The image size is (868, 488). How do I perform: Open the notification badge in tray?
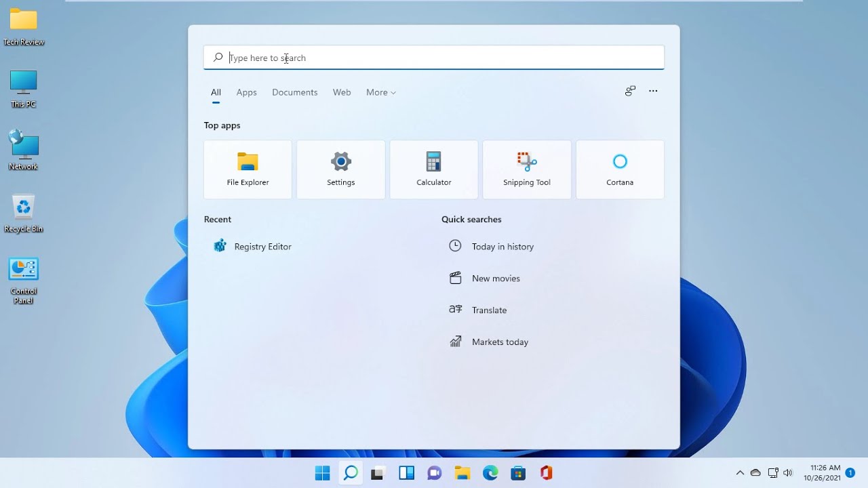[850, 473]
